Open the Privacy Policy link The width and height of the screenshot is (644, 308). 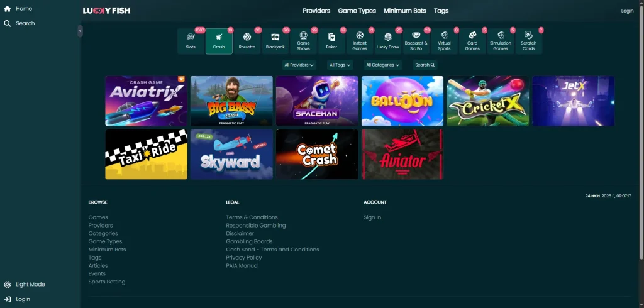click(244, 258)
